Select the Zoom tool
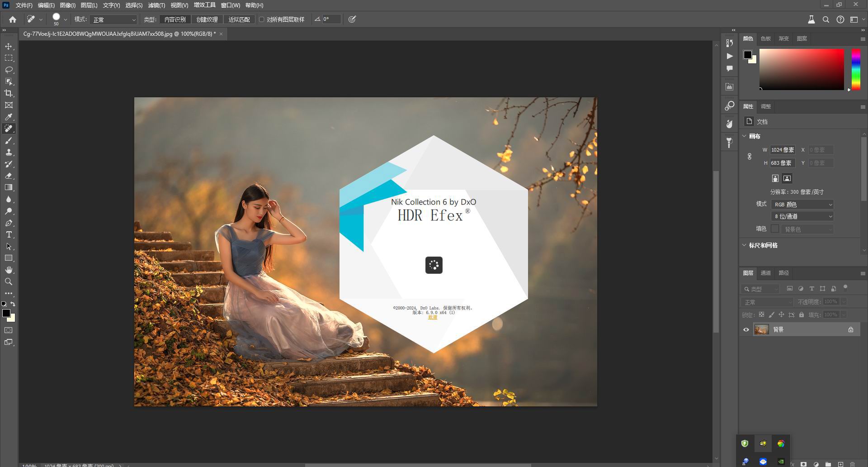 (x=9, y=281)
